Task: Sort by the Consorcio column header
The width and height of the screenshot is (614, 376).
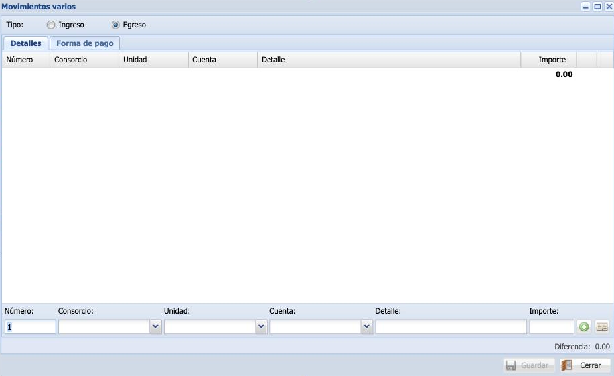Action: click(x=85, y=60)
